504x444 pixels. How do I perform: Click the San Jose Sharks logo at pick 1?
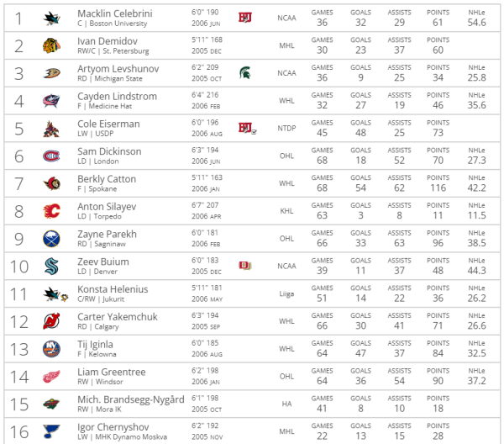click(x=52, y=18)
